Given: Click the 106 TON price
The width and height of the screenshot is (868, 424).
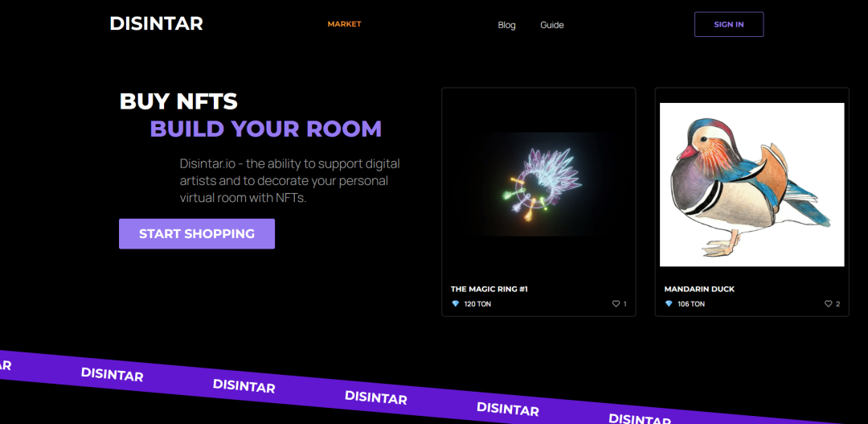Looking at the screenshot, I should pos(691,304).
